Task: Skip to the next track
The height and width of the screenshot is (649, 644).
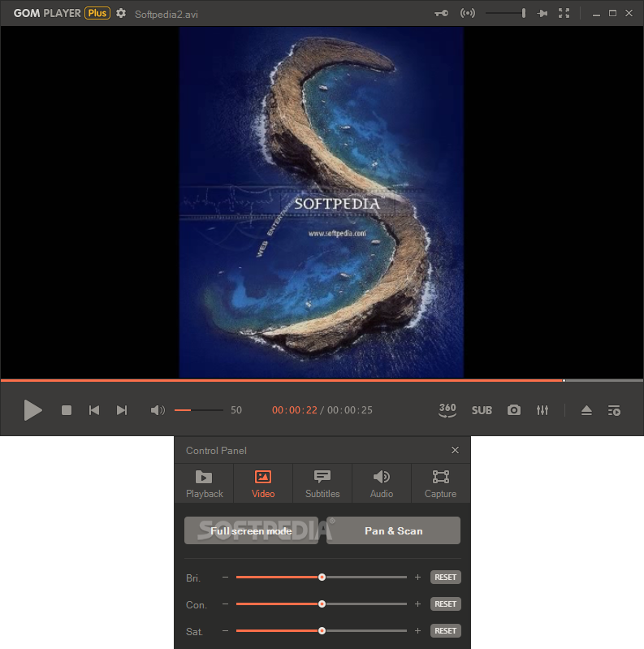Action: [122, 410]
